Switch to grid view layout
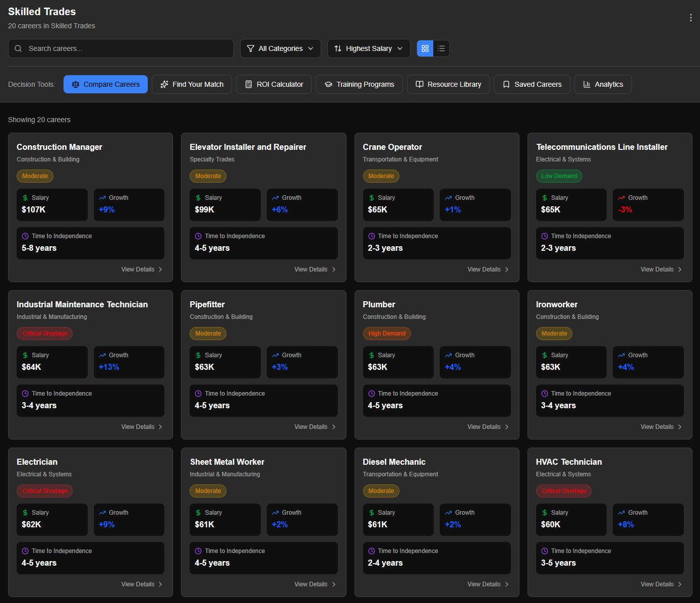 point(425,48)
